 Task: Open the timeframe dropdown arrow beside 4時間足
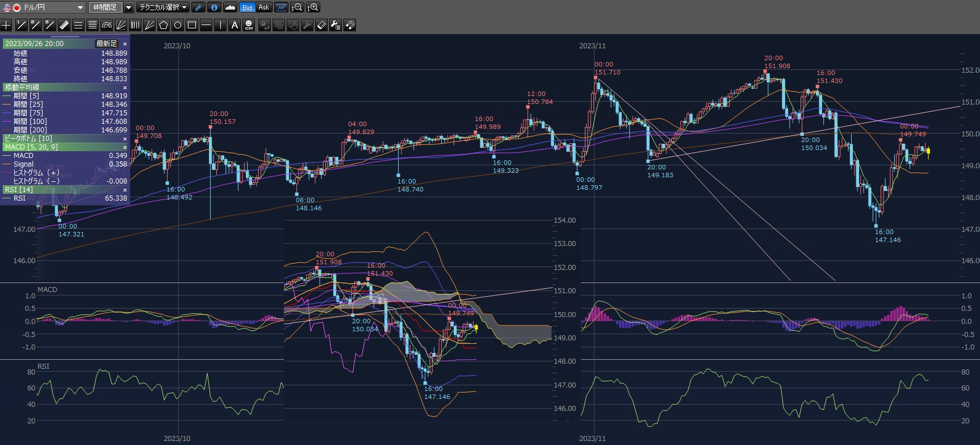pyautogui.click(x=129, y=7)
